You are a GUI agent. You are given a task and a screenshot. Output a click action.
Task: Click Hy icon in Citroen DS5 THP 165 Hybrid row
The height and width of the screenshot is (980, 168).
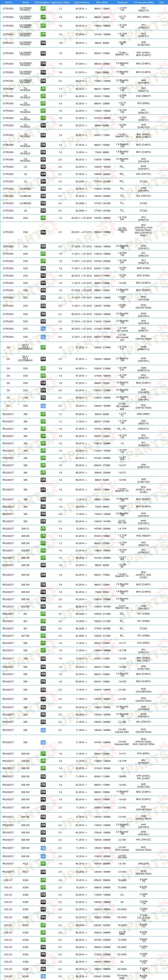click(x=43, y=329)
